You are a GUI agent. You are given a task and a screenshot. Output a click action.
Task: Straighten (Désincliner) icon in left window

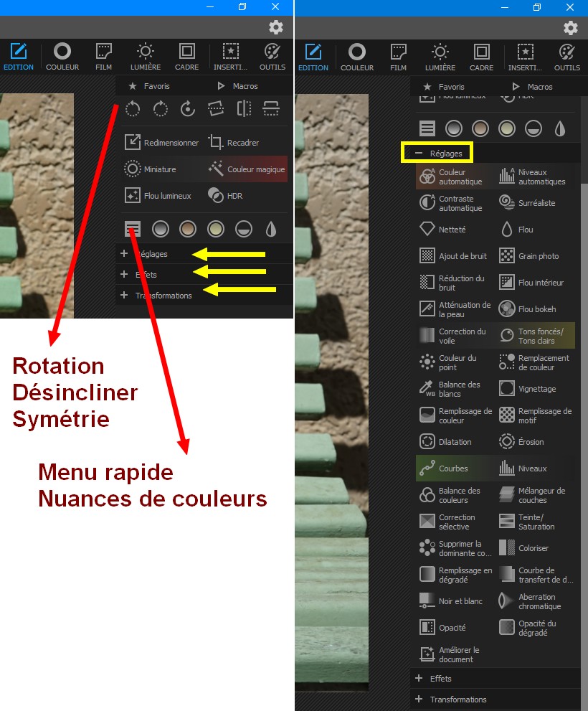(216, 109)
